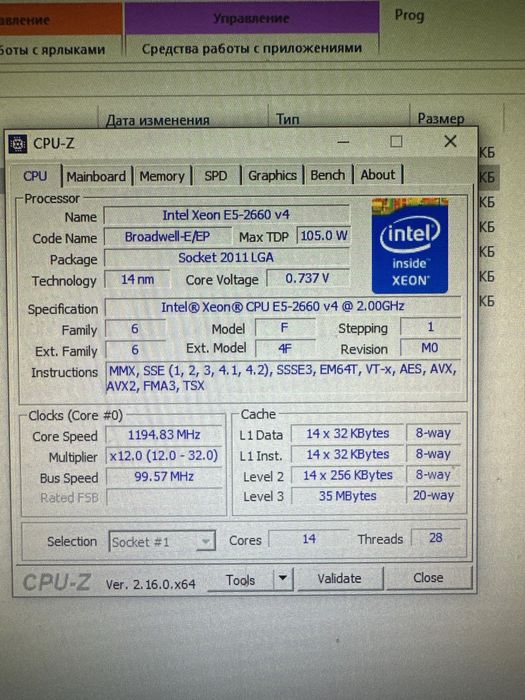Click the Core Speed value 1194.83 MHz

tap(164, 435)
